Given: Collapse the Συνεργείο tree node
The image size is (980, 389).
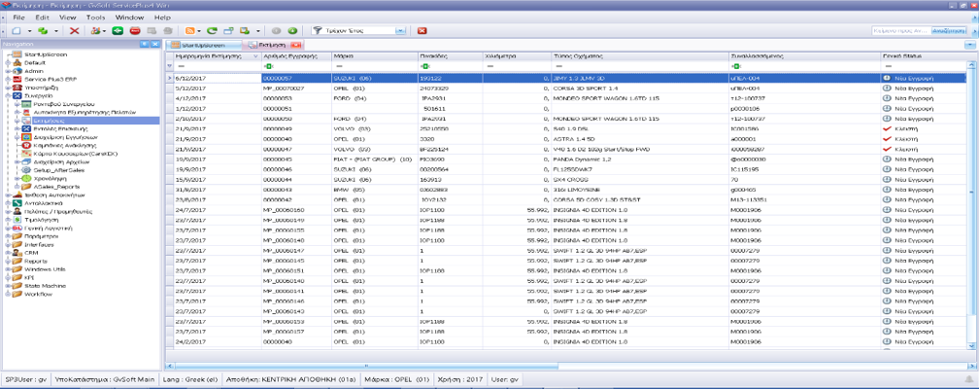Looking at the screenshot, I should (6, 95).
